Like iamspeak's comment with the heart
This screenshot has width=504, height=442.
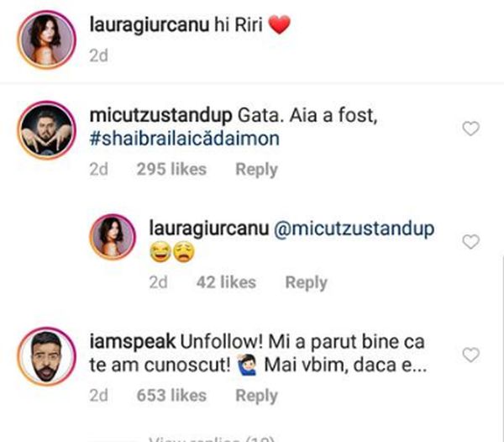click(x=471, y=355)
